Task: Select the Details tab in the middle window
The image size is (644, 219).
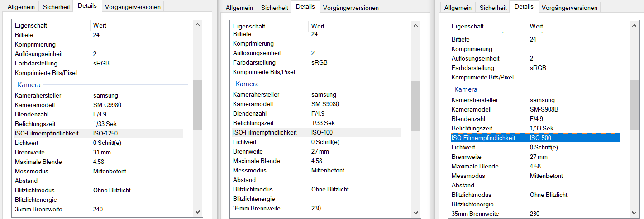Action: tap(306, 6)
